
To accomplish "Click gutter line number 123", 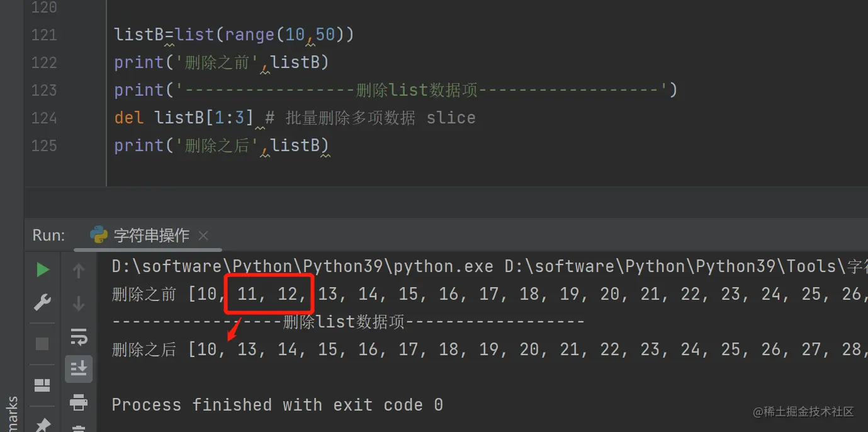I will coord(44,90).
